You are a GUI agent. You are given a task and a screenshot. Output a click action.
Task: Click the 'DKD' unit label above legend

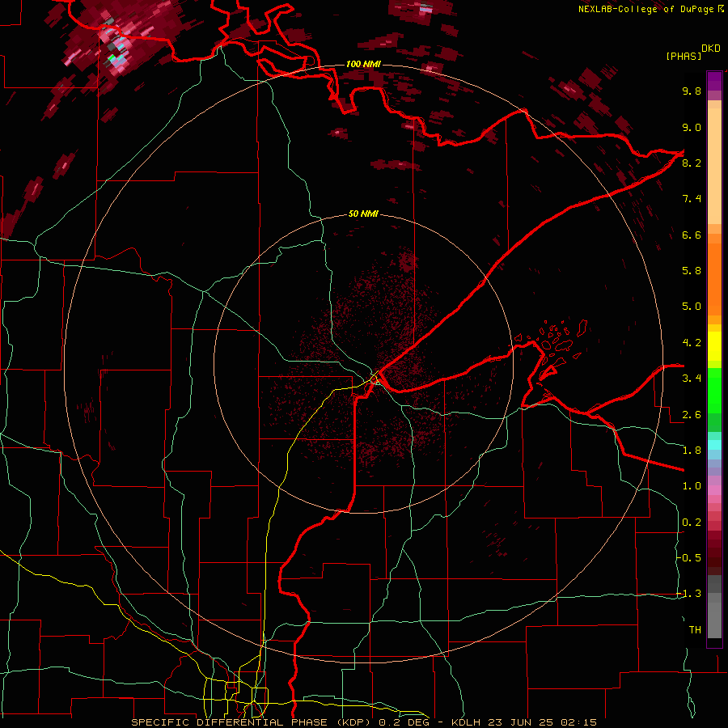coord(711,49)
